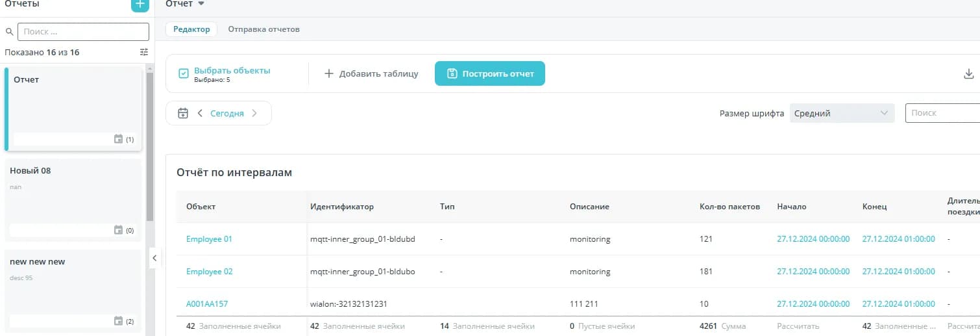Image resolution: width=980 pixels, height=336 pixels.
Task: Open the calendar date picker icon
Action: point(183,113)
